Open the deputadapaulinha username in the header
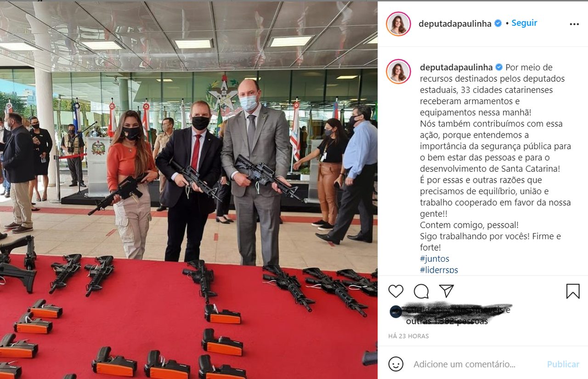The image size is (588, 379). point(455,24)
